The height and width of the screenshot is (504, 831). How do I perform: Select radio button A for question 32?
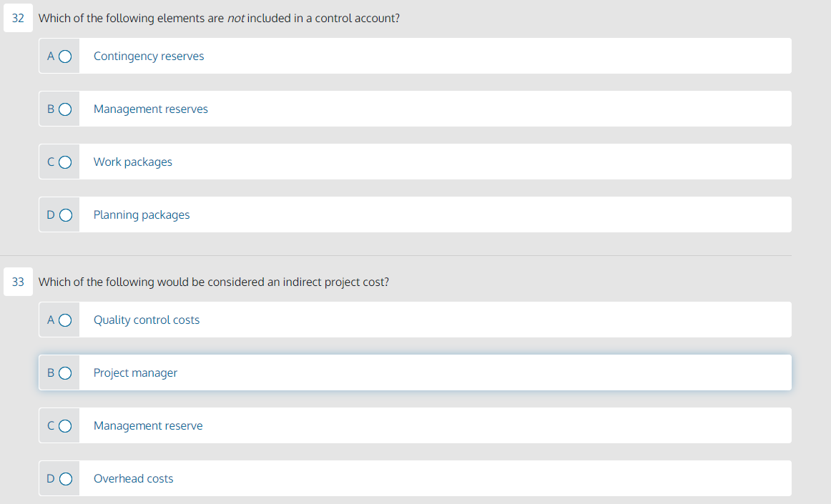pos(64,56)
